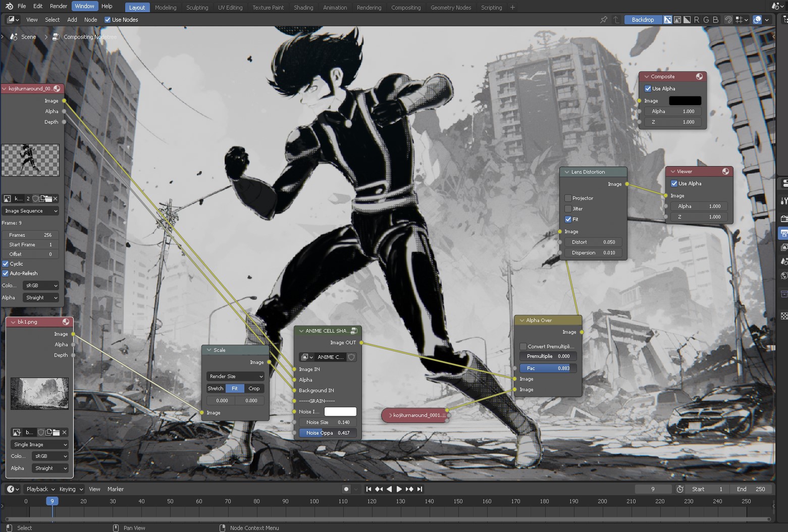Click folder open icon in bk1.png node
788x532 pixels.
57,432
